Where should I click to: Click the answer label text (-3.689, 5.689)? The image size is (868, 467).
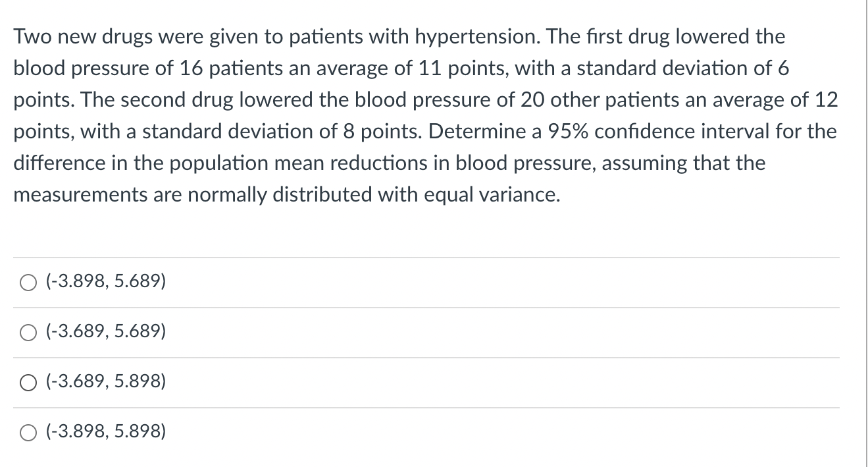coord(105,332)
